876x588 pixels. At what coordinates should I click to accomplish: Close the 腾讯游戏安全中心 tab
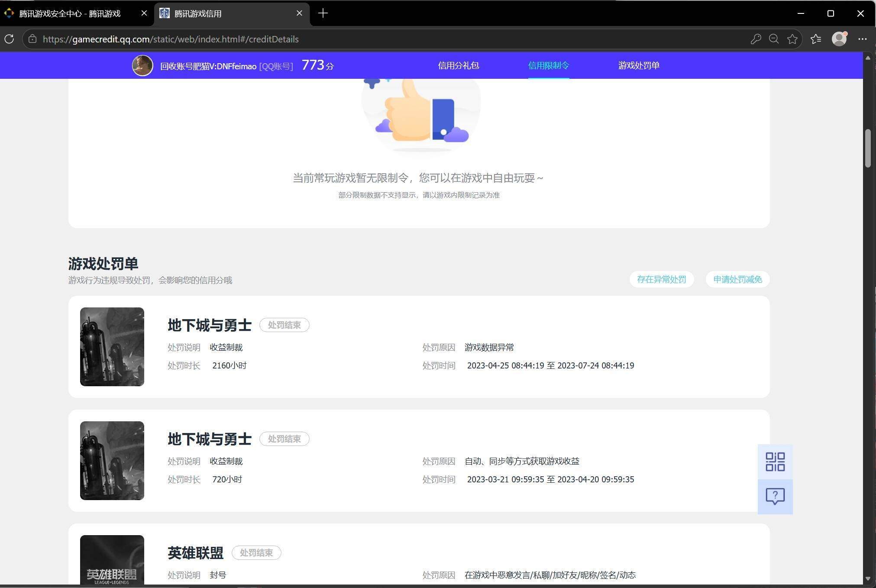pos(144,13)
